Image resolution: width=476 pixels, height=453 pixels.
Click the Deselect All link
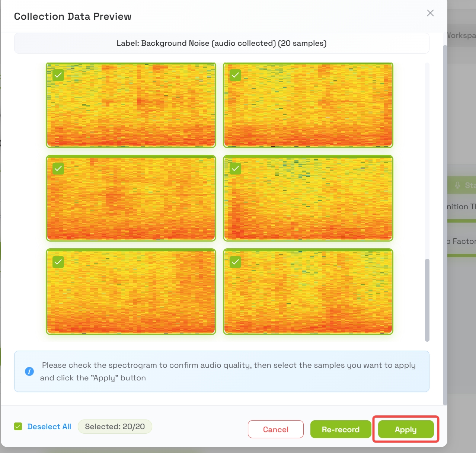[x=49, y=427]
